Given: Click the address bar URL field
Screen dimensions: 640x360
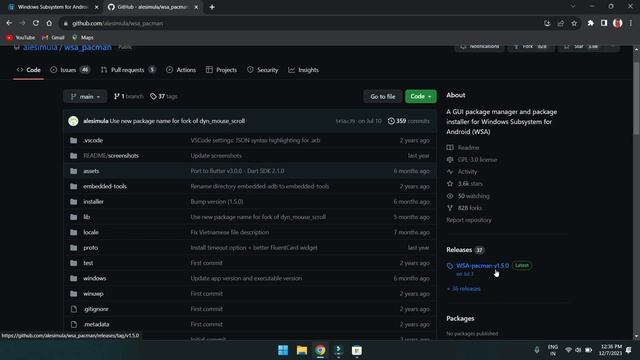Looking at the screenshot, I should 302,23.
